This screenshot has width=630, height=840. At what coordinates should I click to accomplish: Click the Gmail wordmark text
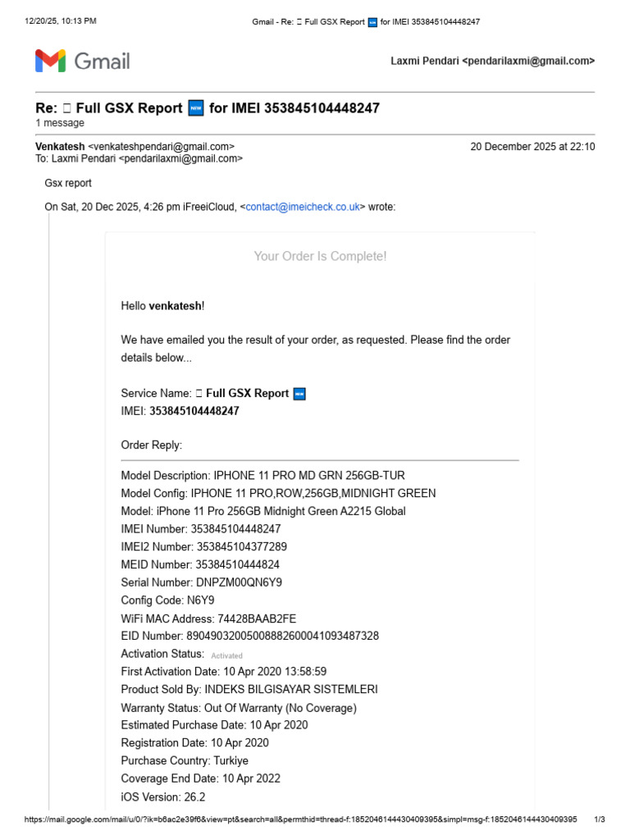pyautogui.click(x=103, y=61)
